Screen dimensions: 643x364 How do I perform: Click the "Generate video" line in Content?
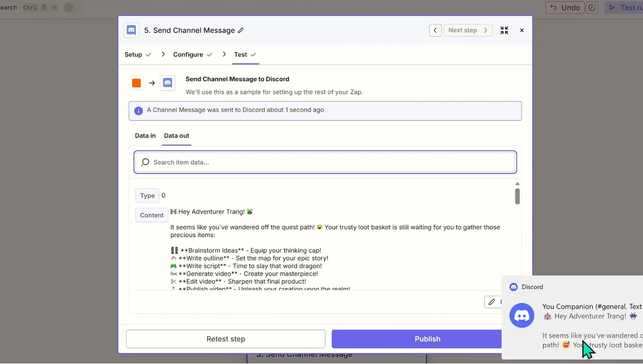pyautogui.click(x=244, y=274)
